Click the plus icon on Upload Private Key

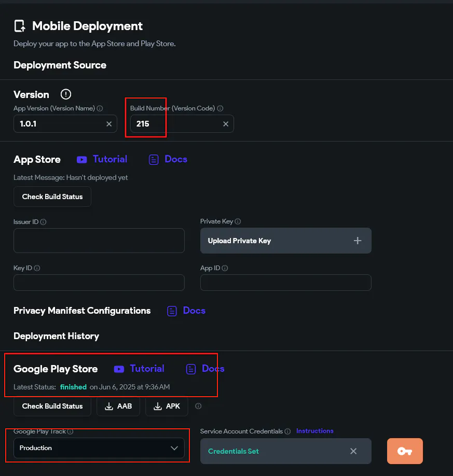[x=358, y=241]
